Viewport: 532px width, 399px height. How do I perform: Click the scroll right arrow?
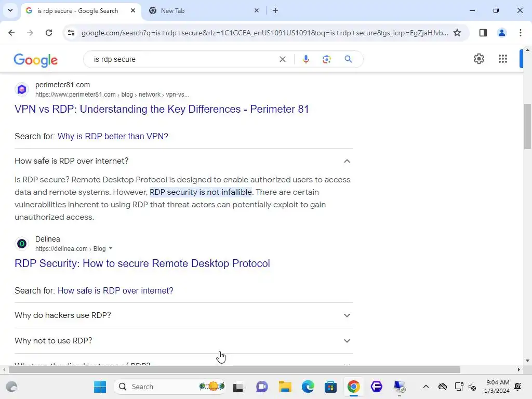518,369
